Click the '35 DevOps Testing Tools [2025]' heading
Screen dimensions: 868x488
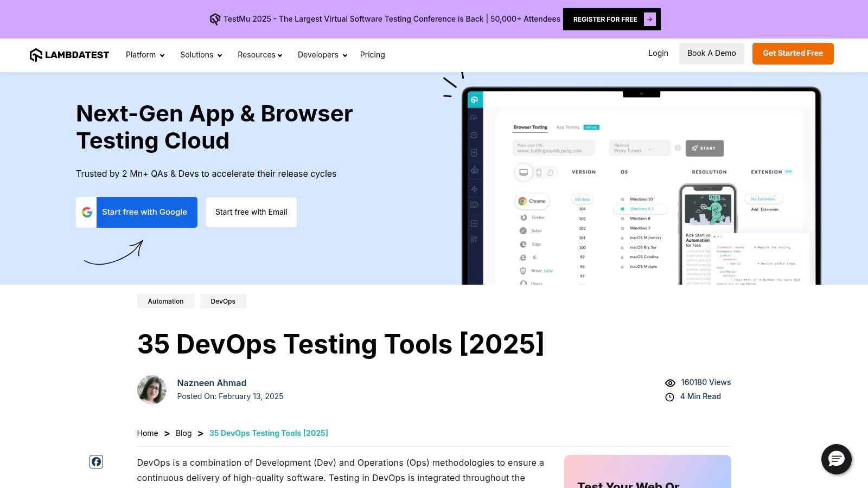341,344
